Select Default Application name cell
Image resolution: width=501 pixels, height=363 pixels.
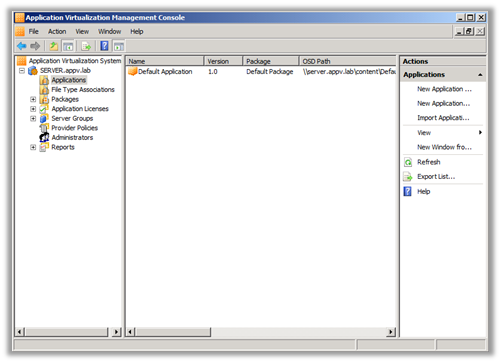[x=165, y=72]
